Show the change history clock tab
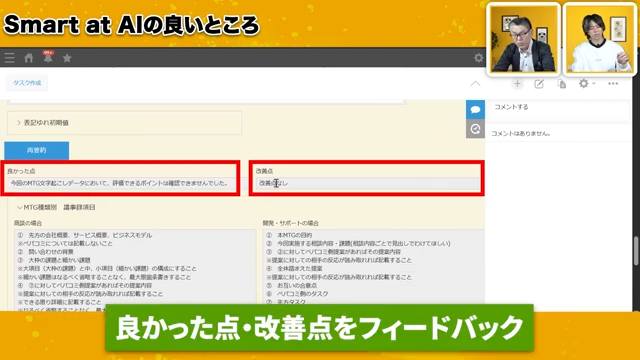Viewport: 640px width, 360px height. coord(475,129)
